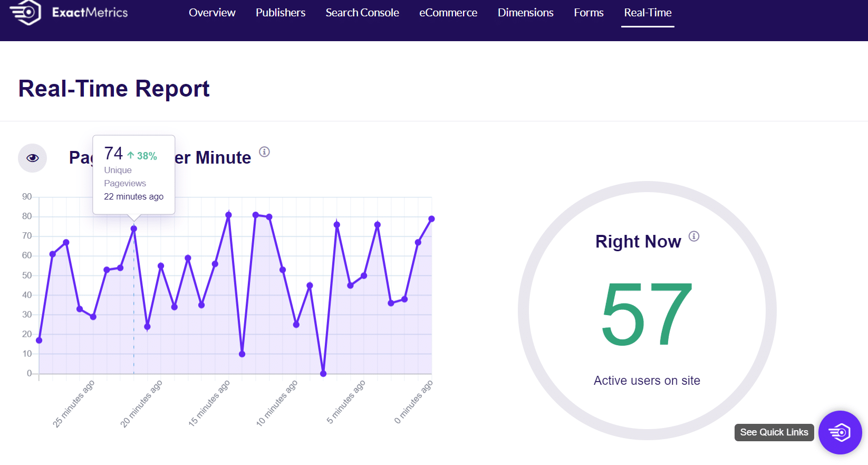The image size is (868, 465).
Task: Click the highlighted 74 pageviews data point
Action: 134,229
